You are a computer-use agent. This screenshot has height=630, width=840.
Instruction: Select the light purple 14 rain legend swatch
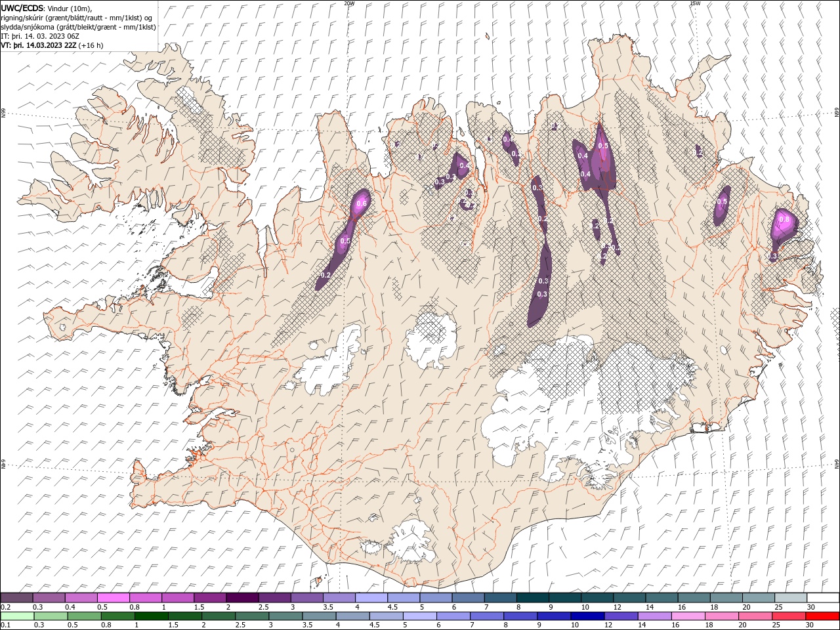(x=654, y=616)
